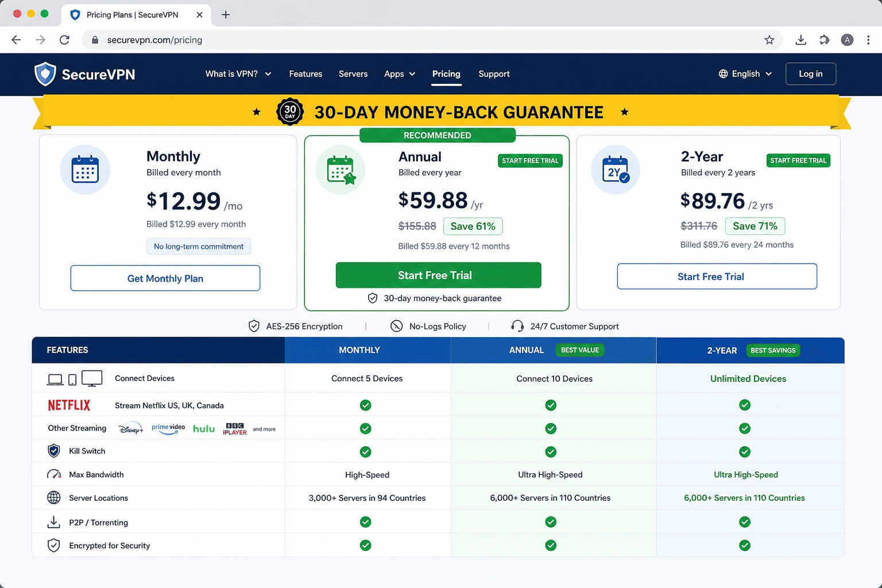Viewport: 882px width, 588px height.
Task: Click 3,000+ Servers in 94 Countries cell
Action: pyautogui.click(x=367, y=498)
